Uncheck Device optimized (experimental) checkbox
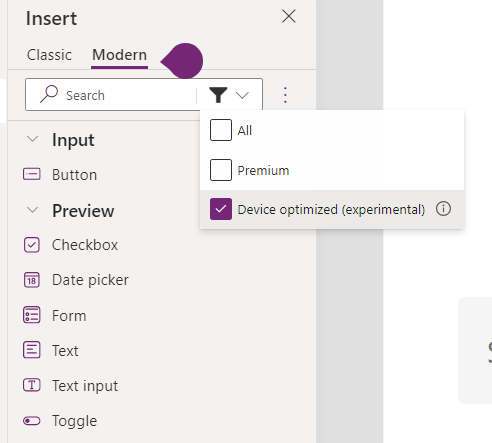The image size is (492, 443). 221,209
